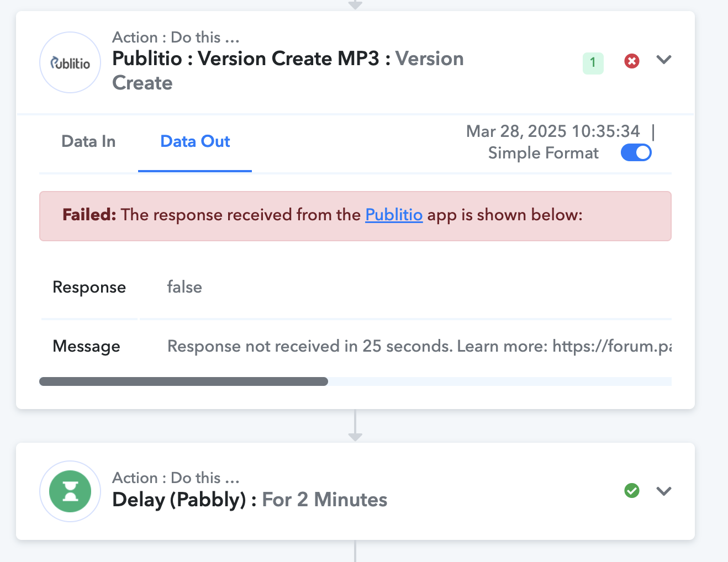Click the 'Simple Format' label
Viewport: 728px width, 562px height.
coord(544,153)
